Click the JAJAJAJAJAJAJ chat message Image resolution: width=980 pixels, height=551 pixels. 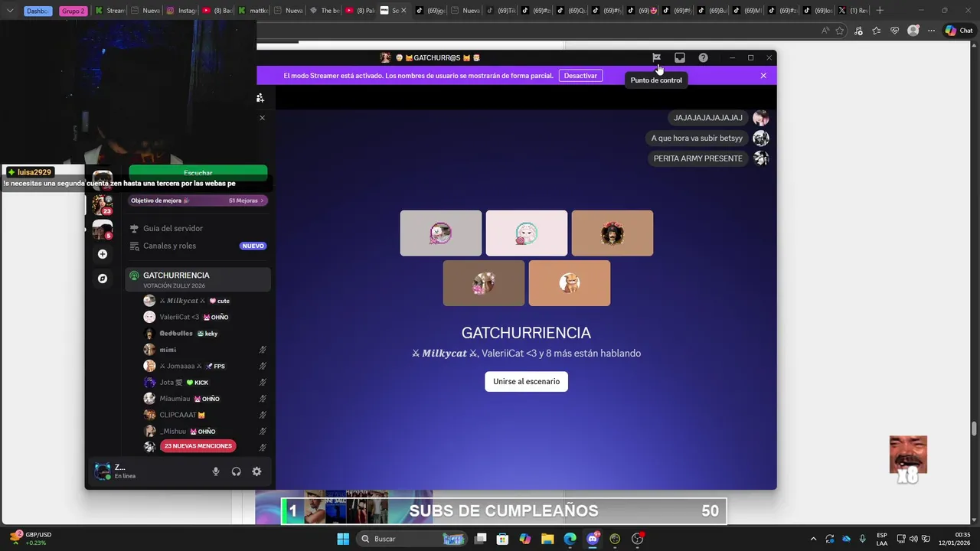coord(708,118)
